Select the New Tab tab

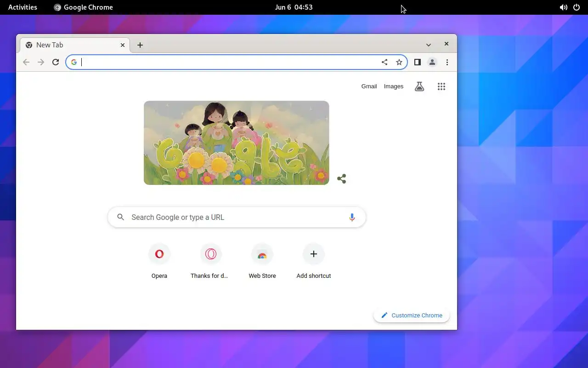[x=75, y=45]
